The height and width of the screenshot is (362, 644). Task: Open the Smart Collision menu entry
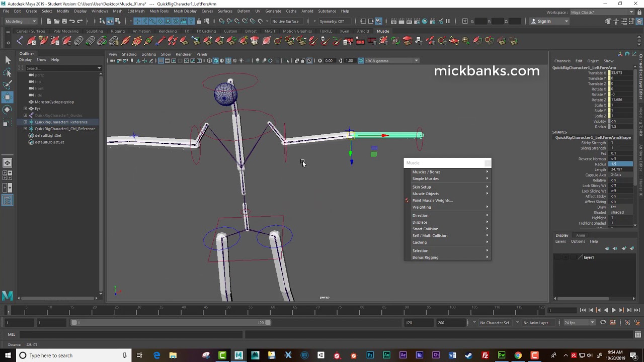pos(447,229)
